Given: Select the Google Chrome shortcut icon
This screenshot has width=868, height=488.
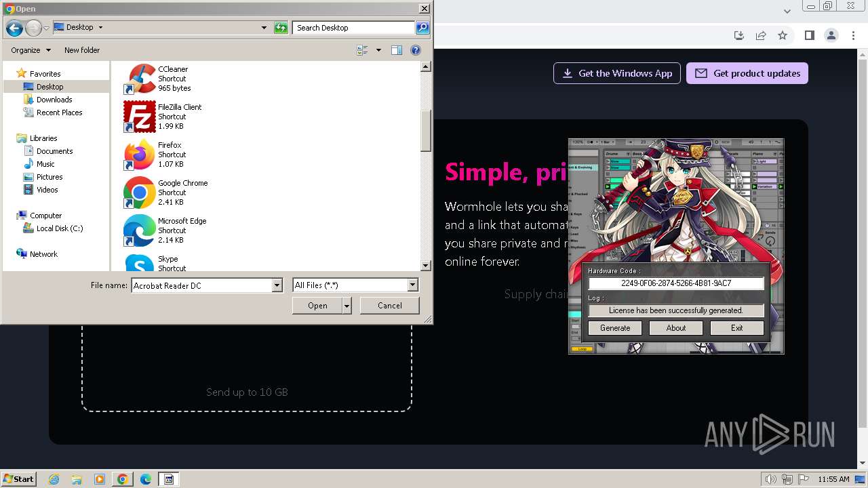Looking at the screenshot, I should [139, 192].
